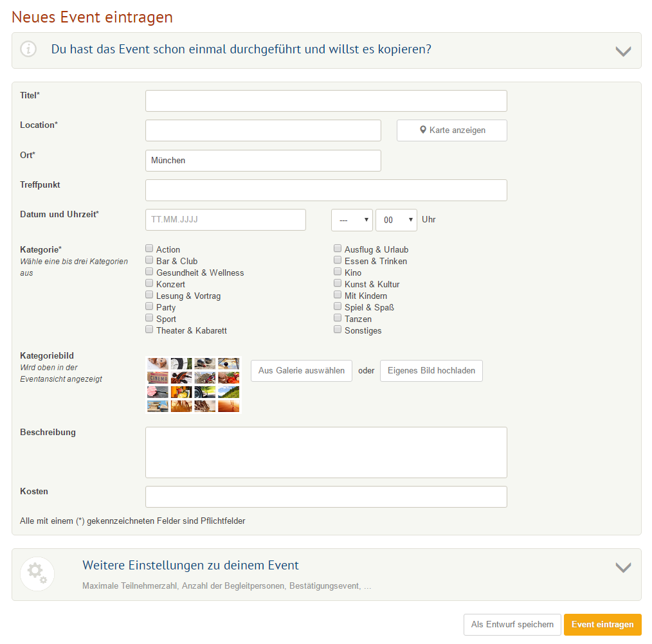Enable the Kunst & Kultur category
This screenshot has width=652, height=644.
pyautogui.click(x=338, y=283)
